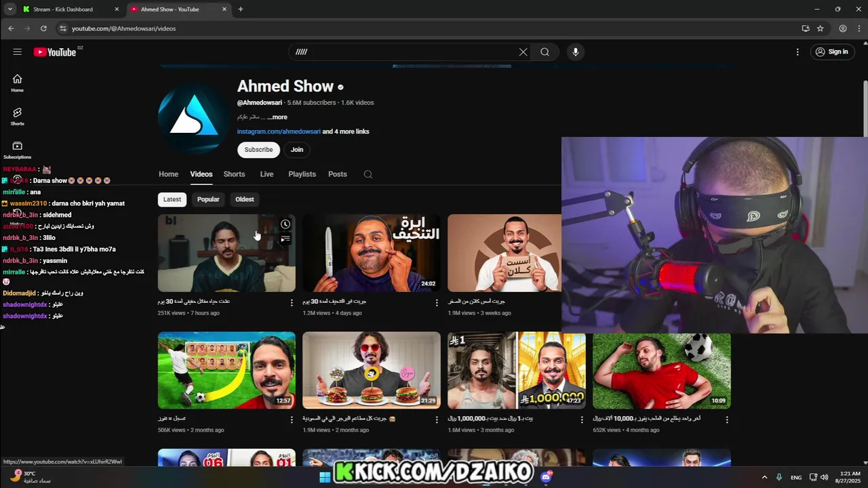The image size is (868, 488).
Task: Open instagram.com/ahmedowsari link
Action: click(x=279, y=131)
